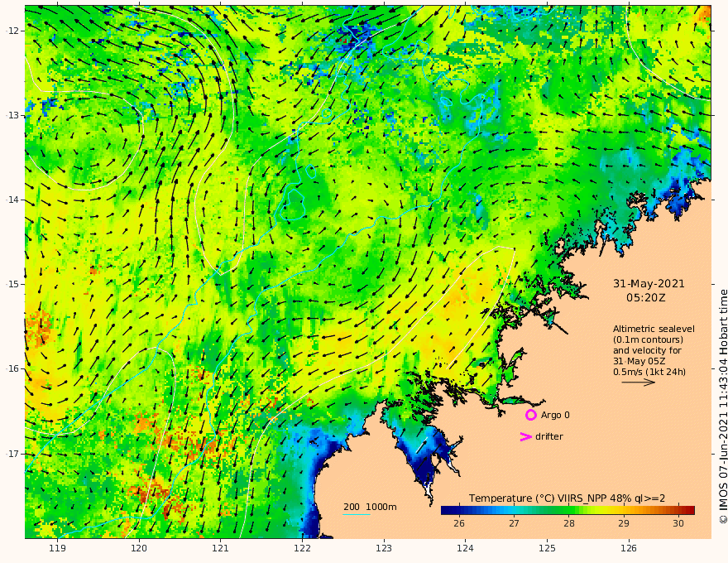Click the magenta drifter arrow symbol

(525, 436)
